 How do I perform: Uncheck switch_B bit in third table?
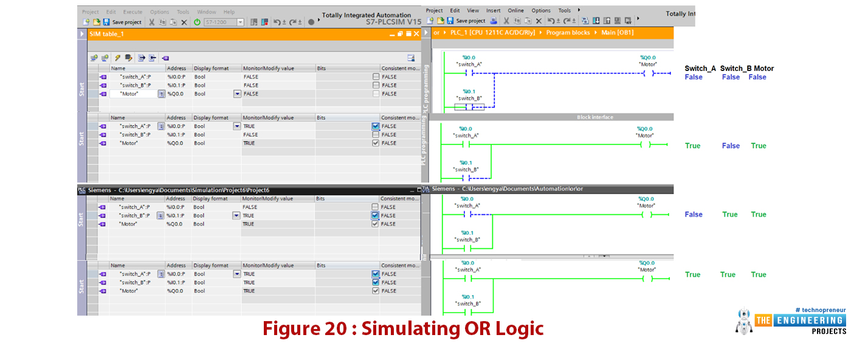[x=376, y=215]
